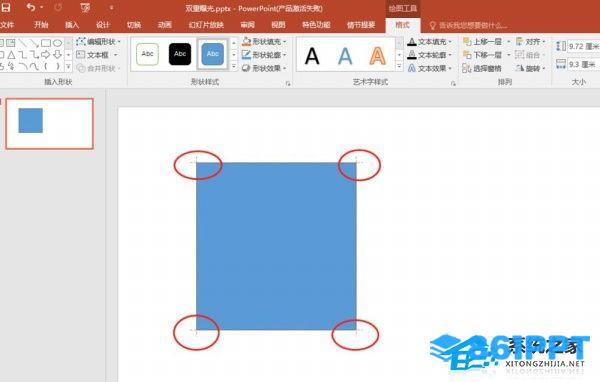Select the oval shape in shapes gallery
This screenshot has width=600, height=382.
pyautogui.click(x=57, y=43)
